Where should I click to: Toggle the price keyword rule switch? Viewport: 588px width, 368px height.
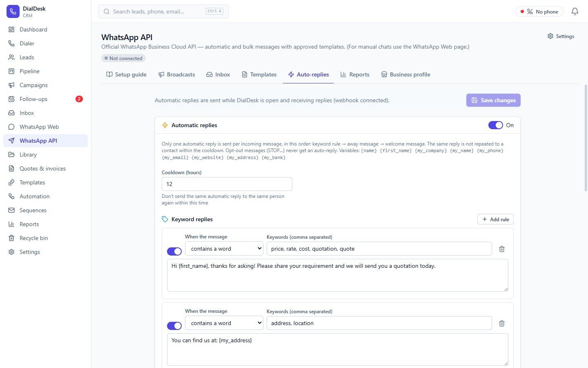(174, 251)
